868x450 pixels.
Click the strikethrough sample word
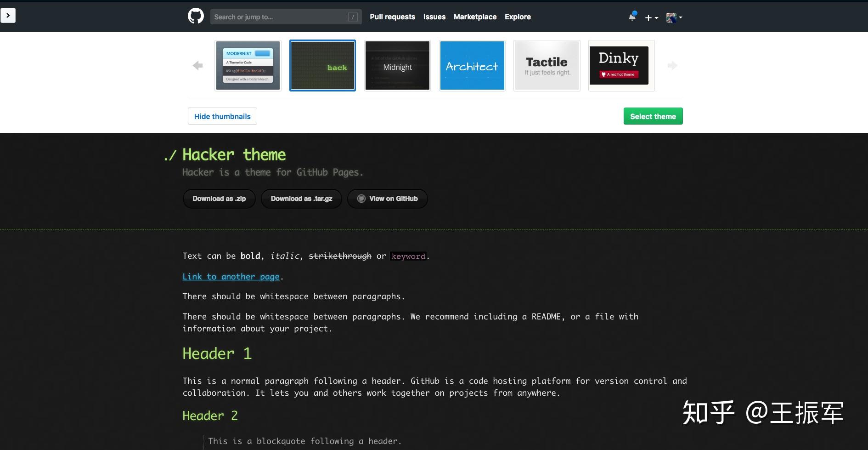[x=340, y=256]
